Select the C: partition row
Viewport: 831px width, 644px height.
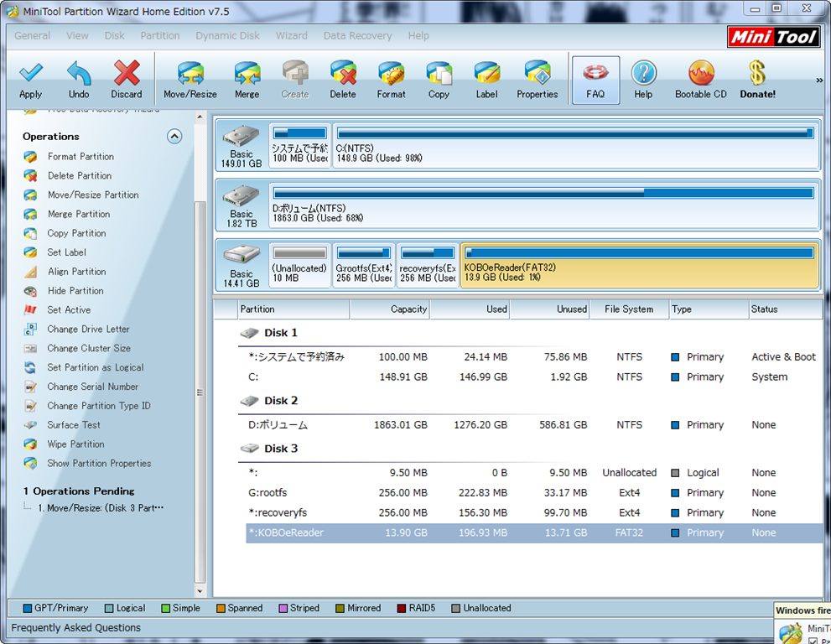[x=534, y=377]
